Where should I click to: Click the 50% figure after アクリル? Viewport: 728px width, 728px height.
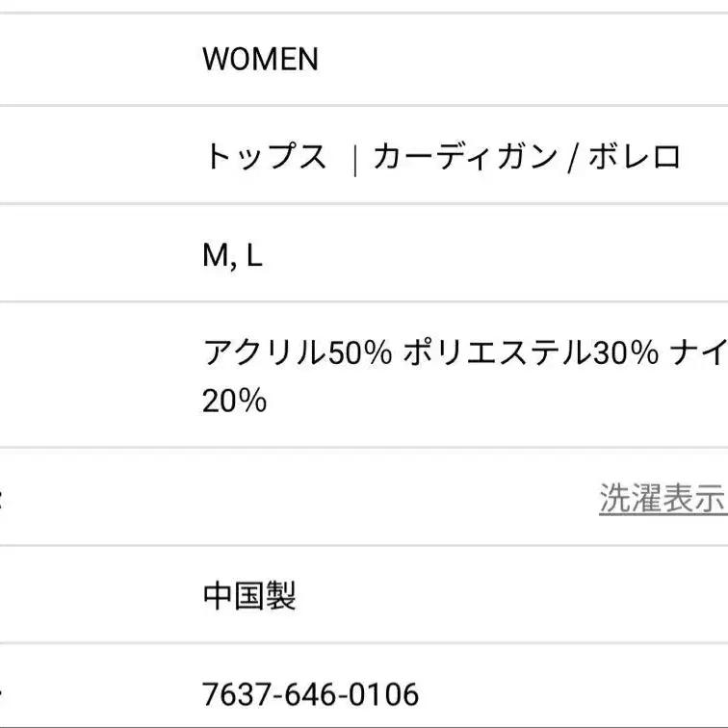(360, 353)
